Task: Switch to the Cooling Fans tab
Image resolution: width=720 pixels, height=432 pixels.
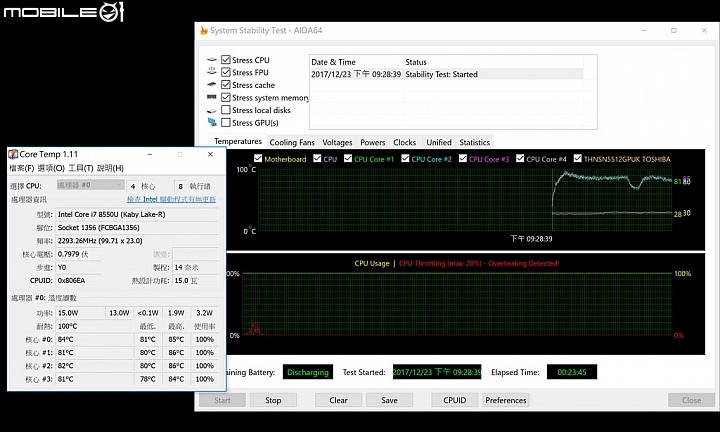Action: coord(292,142)
